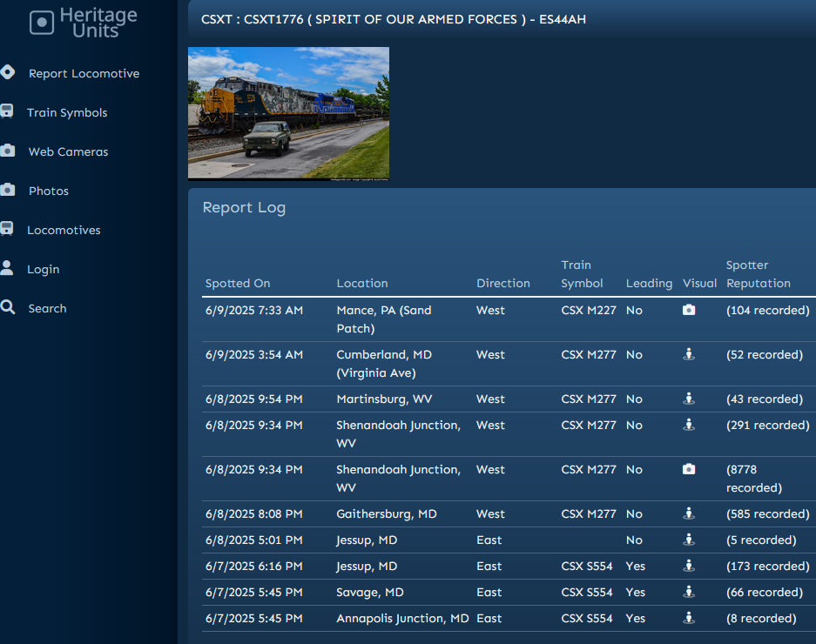Screen dimensions: 816x644
Task: Click the Heritage Units logo icon
Action: click(x=42, y=23)
